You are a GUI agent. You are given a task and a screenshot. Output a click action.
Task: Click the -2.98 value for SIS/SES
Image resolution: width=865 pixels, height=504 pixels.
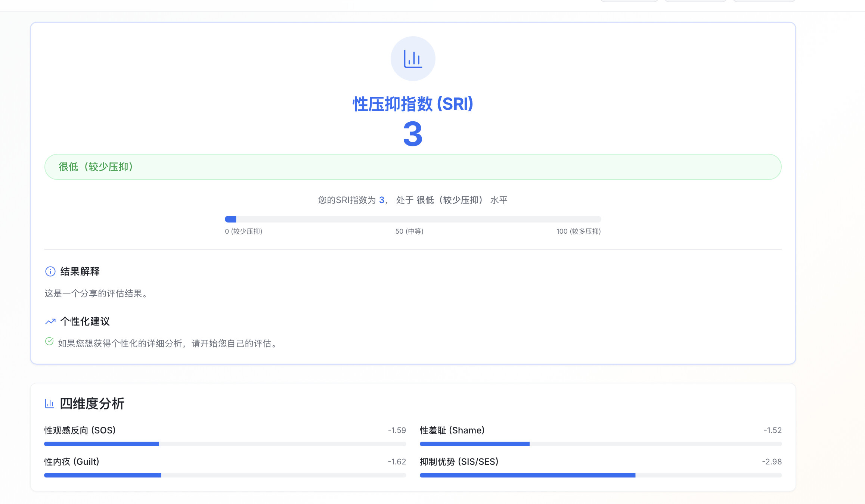(772, 462)
